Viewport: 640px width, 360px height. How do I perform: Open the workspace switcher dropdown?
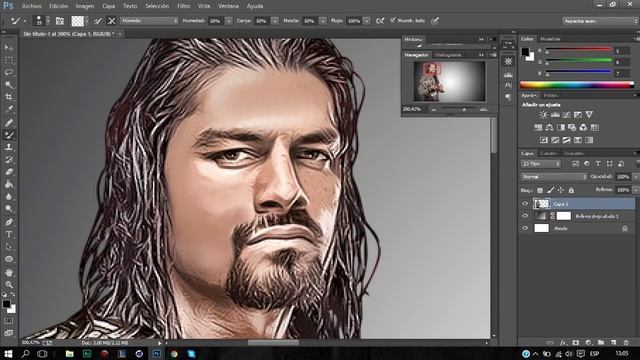click(600, 21)
